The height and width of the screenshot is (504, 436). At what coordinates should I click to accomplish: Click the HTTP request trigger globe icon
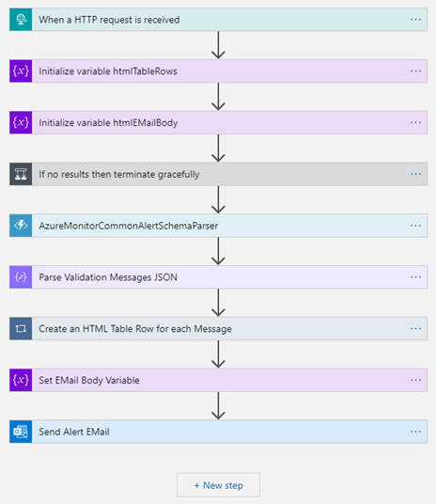click(x=21, y=20)
